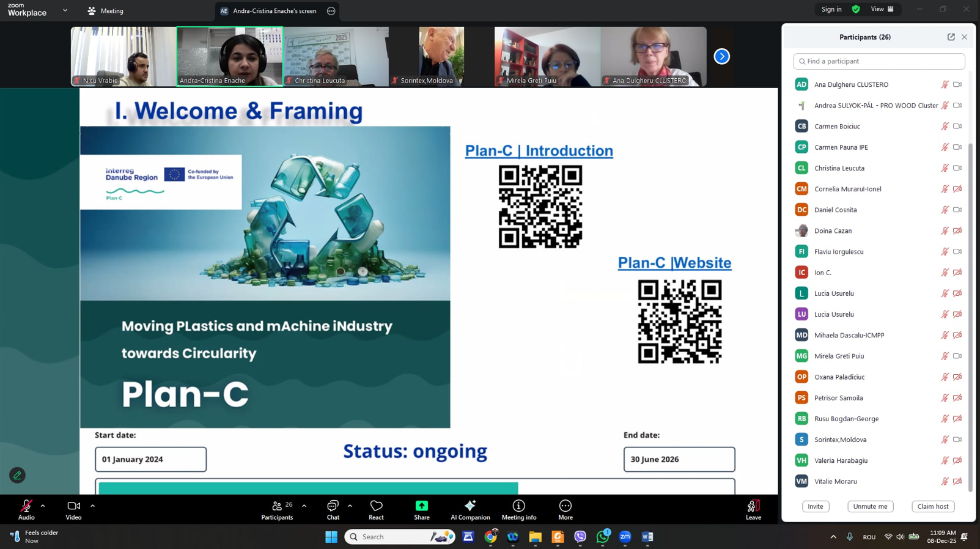The image size is (980, 549).
Task: Open the React emoji menu
Action: point(376,509)
